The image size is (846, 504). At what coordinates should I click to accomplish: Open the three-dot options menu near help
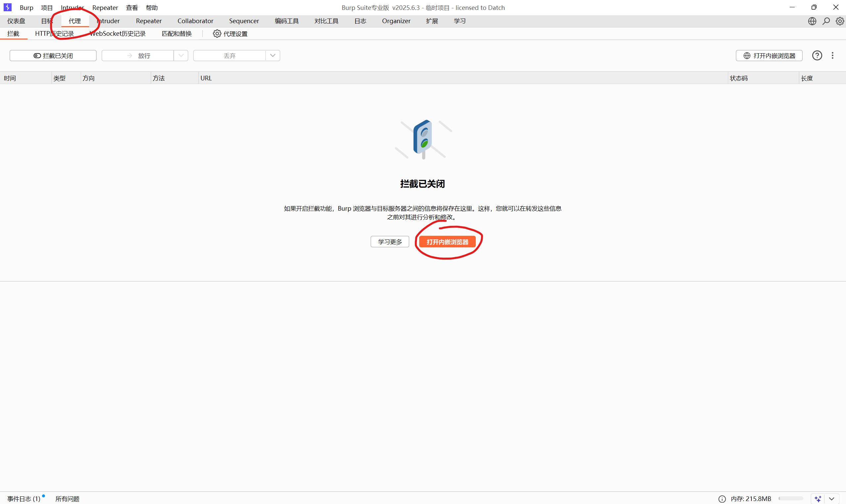pos(833,55)
